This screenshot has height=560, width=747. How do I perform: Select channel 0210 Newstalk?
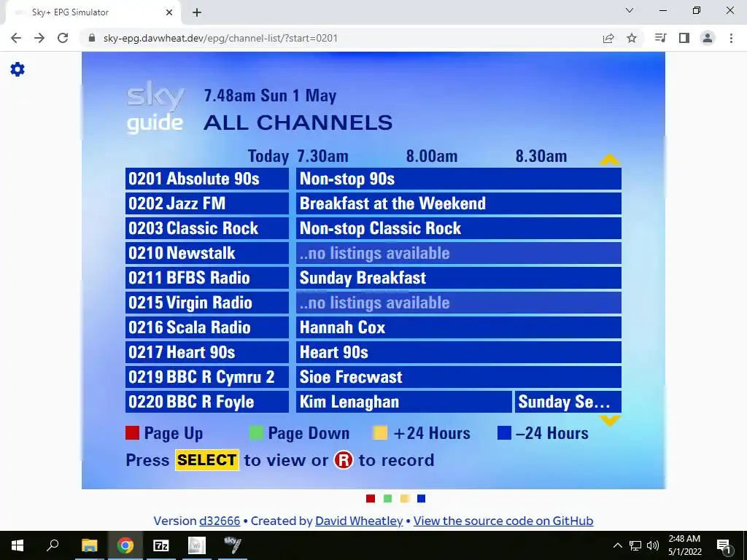coord(207,253)
